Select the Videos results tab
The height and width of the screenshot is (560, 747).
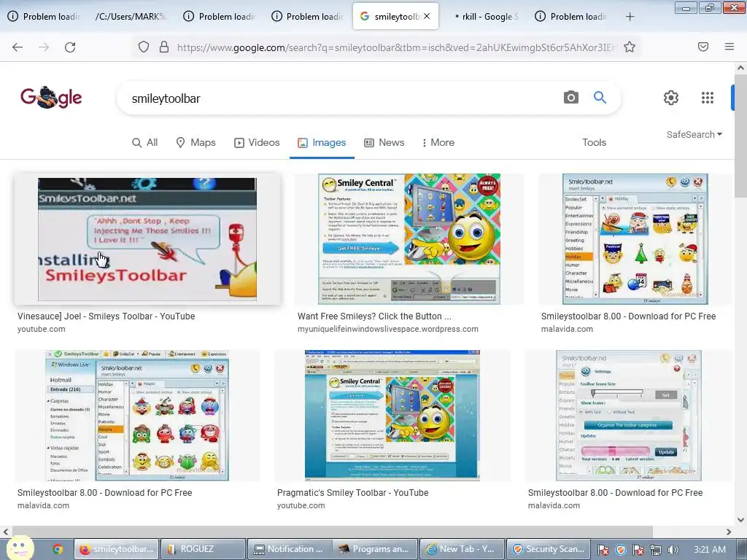[257, 142]
